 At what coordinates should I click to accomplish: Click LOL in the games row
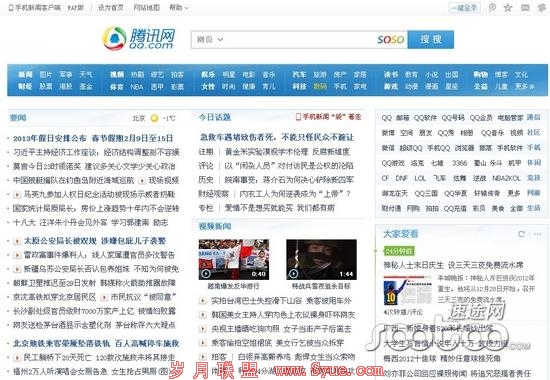[420, 178]
